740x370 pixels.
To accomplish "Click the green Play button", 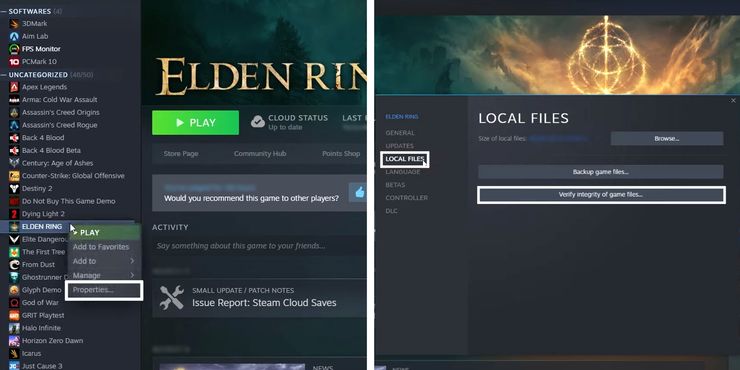I will 195,123.
